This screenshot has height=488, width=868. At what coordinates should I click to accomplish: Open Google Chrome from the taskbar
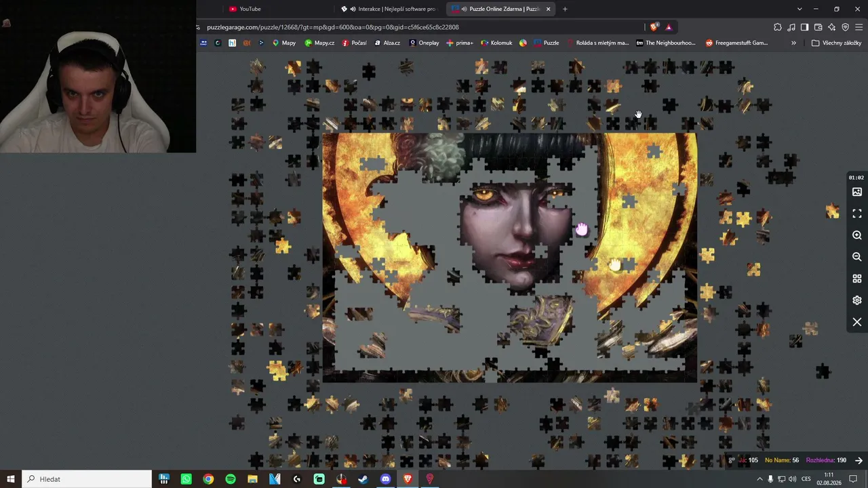[208, 479]
